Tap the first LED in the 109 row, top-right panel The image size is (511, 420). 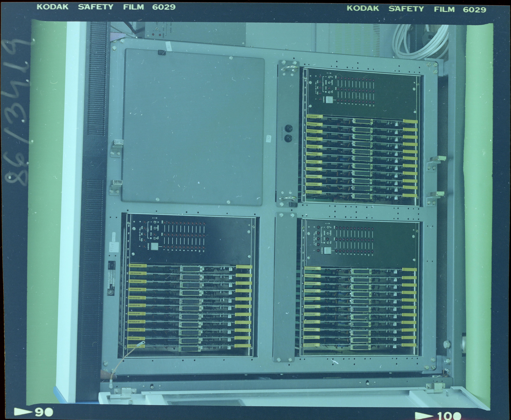click(338, 78)
